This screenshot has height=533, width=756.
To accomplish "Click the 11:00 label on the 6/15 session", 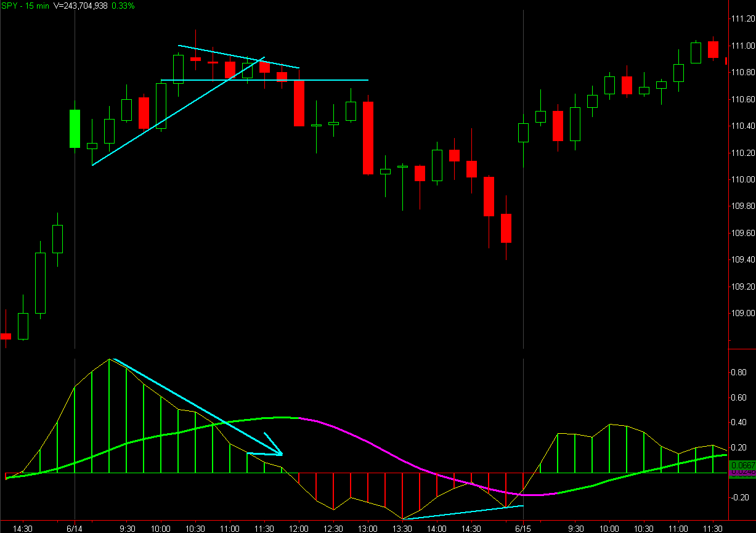I will (678, 528).
